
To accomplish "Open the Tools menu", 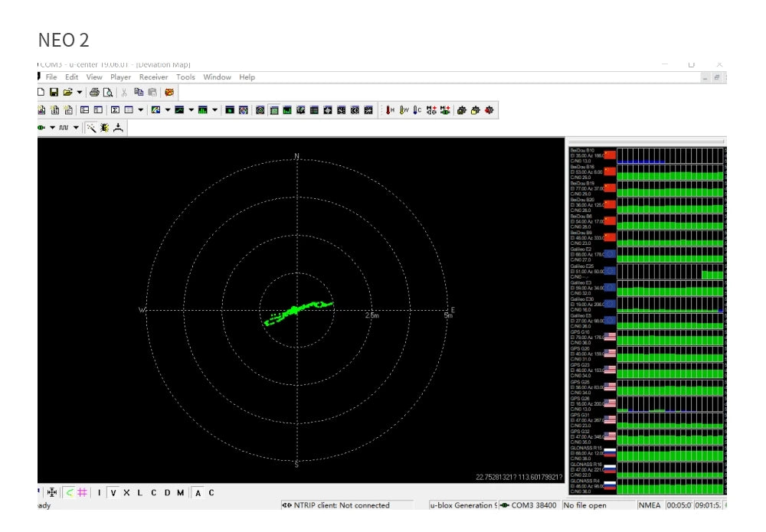I will click(185, 77).
